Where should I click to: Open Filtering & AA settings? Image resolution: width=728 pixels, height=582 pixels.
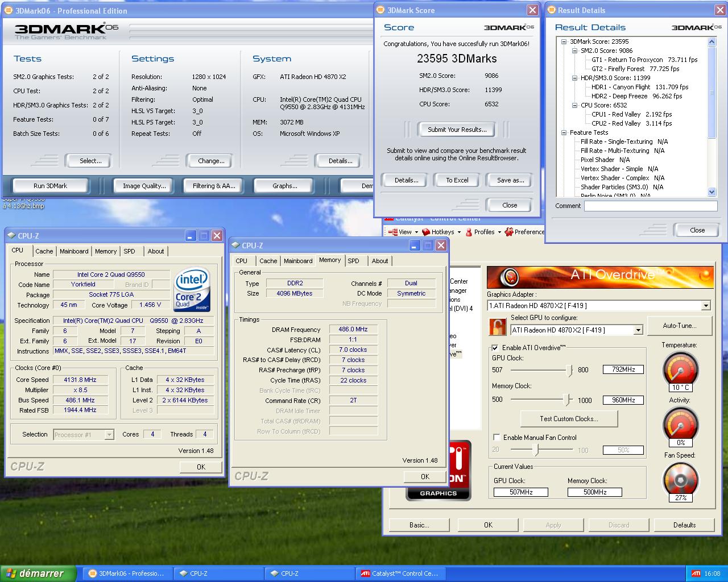tap(214, 186)
